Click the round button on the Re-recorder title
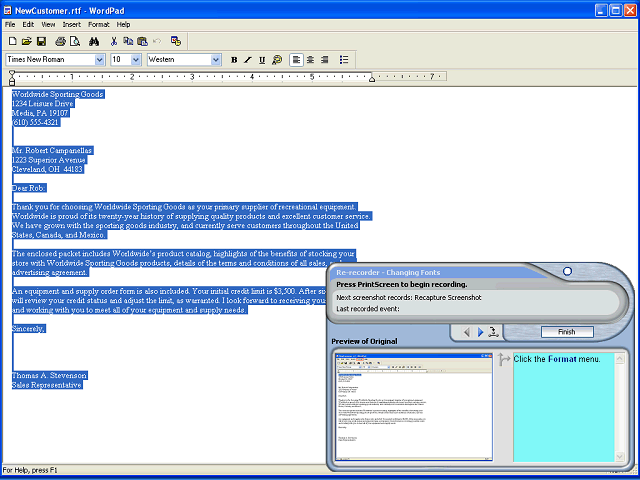This screenshot has height=480, width=640. (x=567, y=271)
